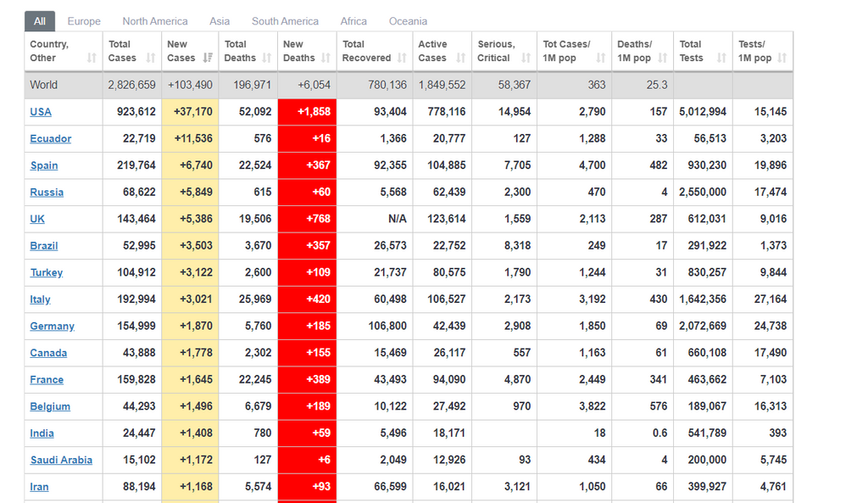The width and height of the screenshot is (868, 503).
Task: Click the India link
Action: (x=42, y=433)
